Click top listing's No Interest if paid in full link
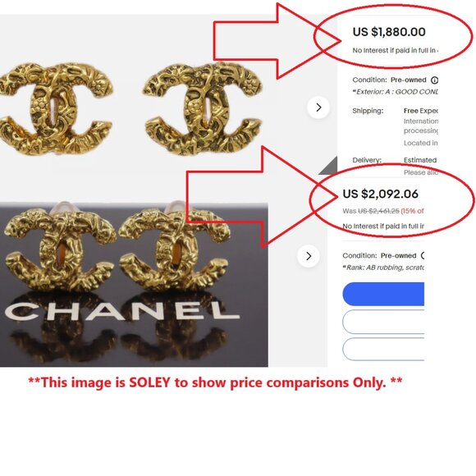Viewport: 476px width, 476px height. [396, 50]
